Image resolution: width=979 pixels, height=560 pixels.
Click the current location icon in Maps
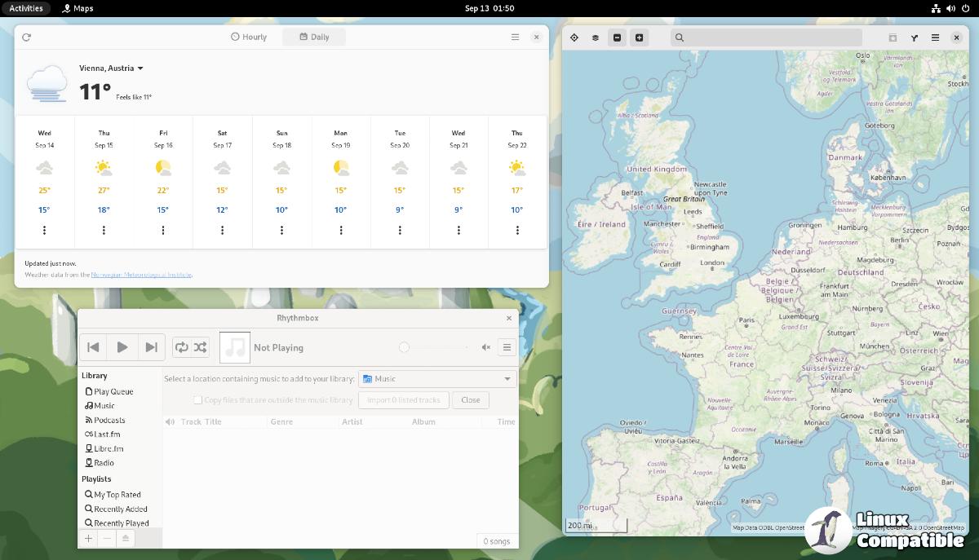pos(574,37)
